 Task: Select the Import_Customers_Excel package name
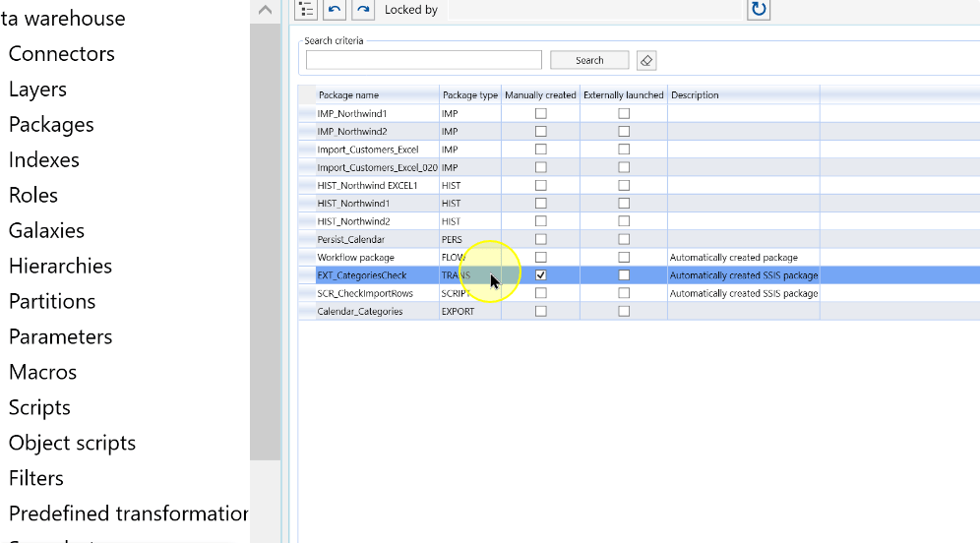pos(368,150)
